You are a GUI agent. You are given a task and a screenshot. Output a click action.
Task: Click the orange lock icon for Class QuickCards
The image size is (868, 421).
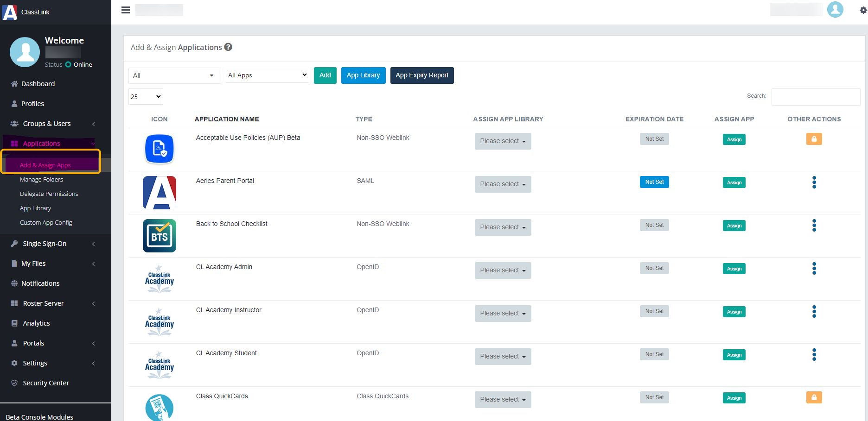coord(814,397)
